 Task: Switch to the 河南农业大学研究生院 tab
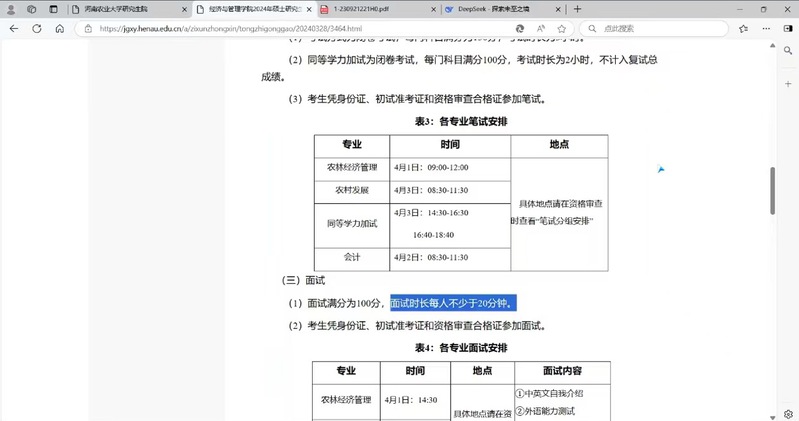(120, 9)
